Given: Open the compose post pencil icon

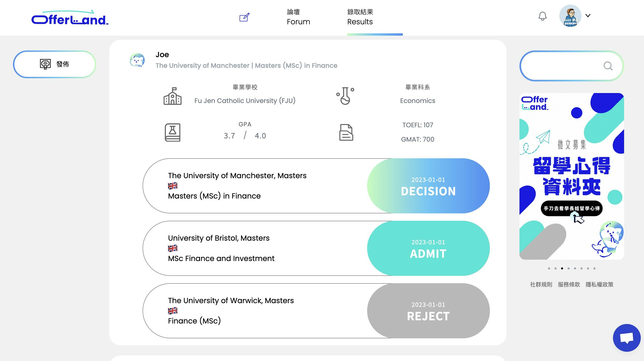Looking at the screenshot, I should 244,17.
